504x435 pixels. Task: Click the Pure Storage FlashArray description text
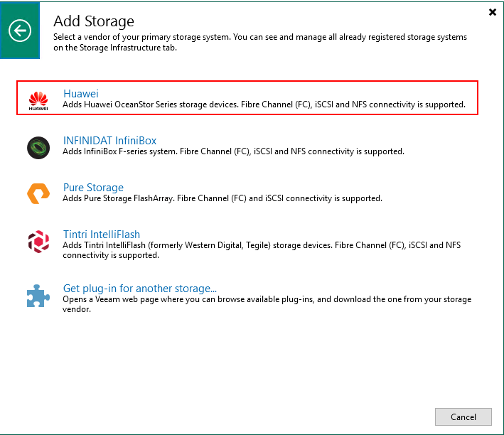point(222,198)
